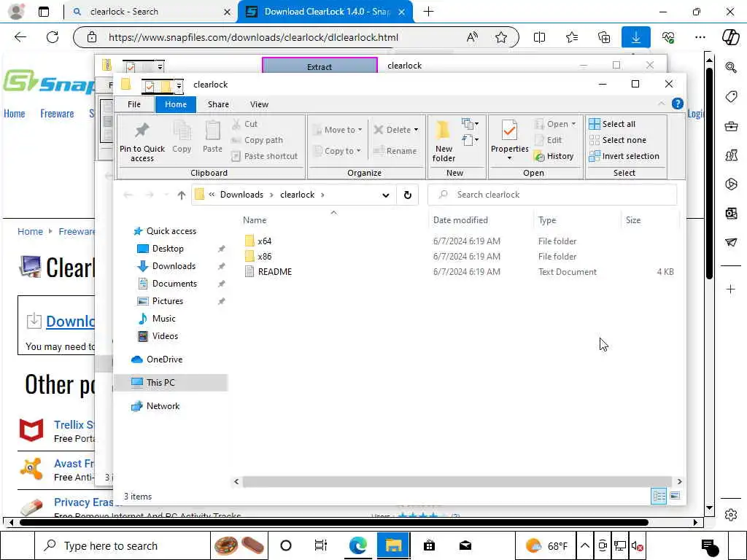Image resolution: width=747 pixels, height=560 pixels.
Task: Click horizontal scrollbar in file list
Action: coord(457,481)
